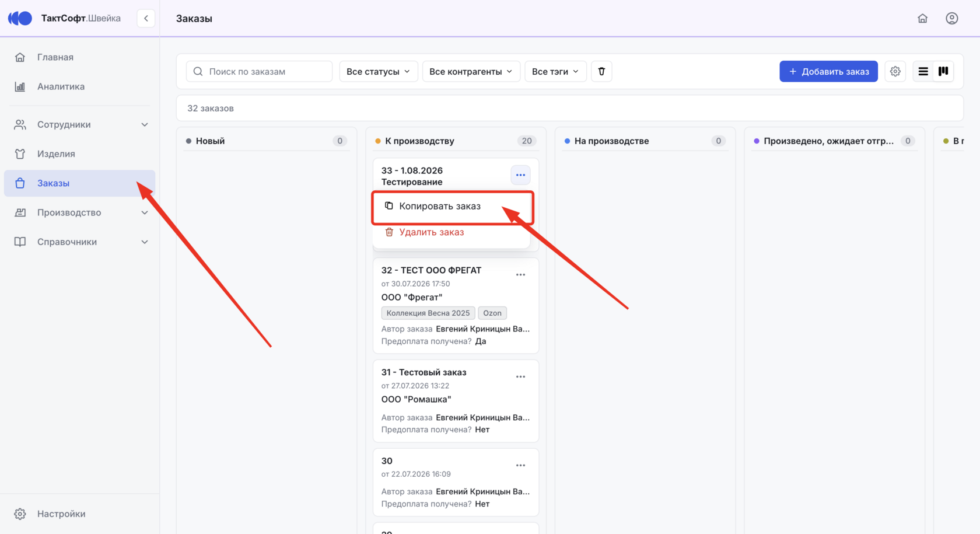
Task: Open the three-dots menu of order 31
Action: (520, 377)
